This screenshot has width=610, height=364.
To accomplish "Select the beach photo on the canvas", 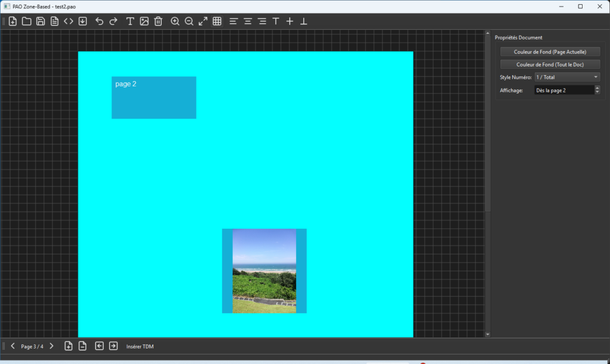I will 264,271.
